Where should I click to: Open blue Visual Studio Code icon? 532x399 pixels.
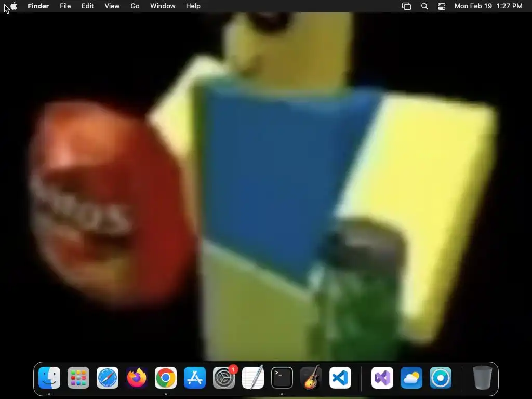click(340, 378)
